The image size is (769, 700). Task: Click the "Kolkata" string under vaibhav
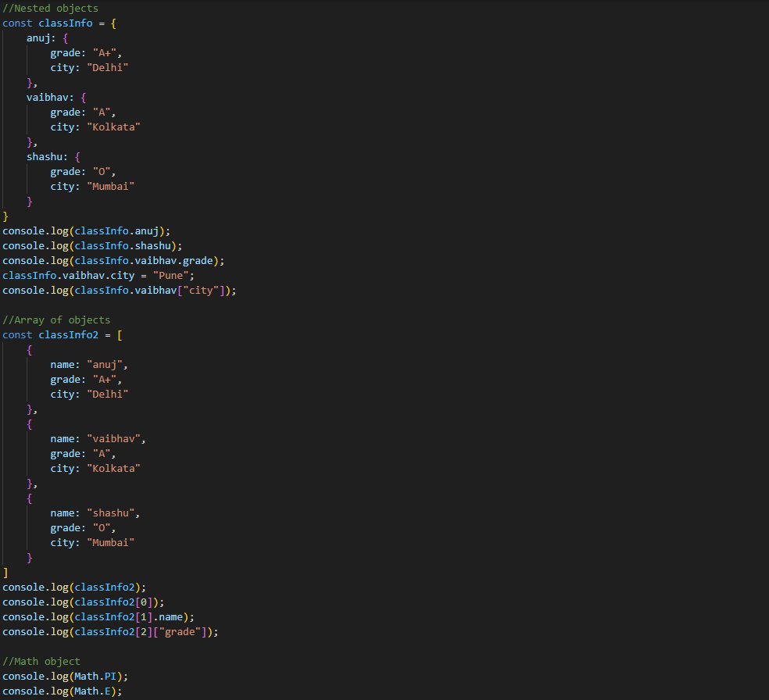[113, 127]
